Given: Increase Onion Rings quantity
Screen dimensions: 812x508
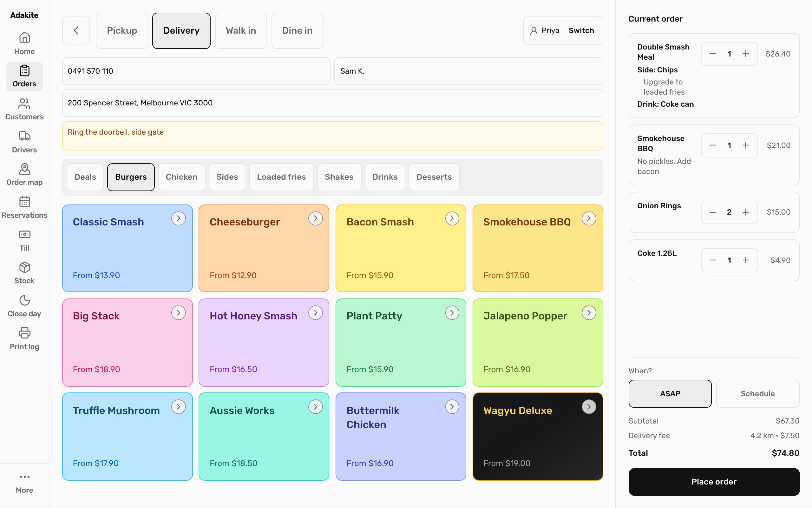Looking at the screenshot, I should coord(746,212).
